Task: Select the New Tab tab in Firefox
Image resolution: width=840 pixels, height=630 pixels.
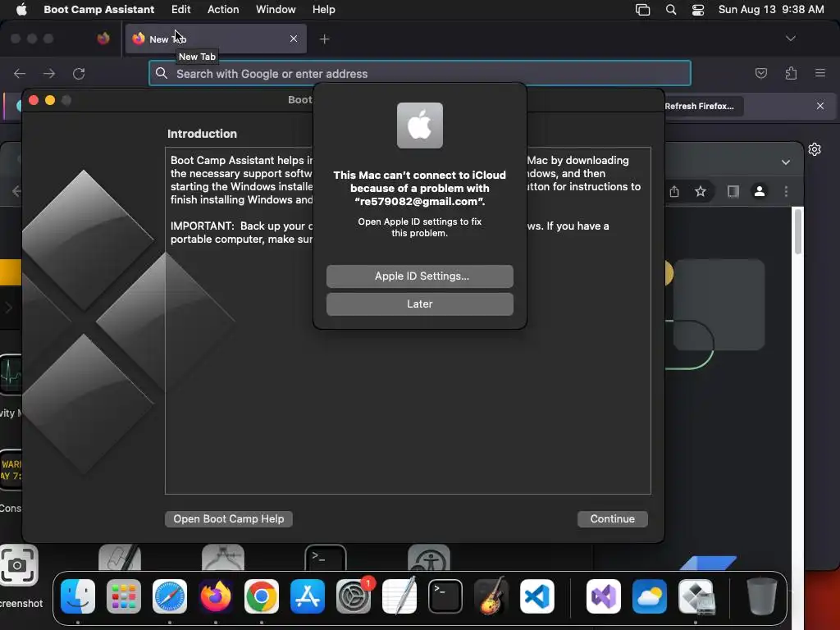Action: pos(214,39)
